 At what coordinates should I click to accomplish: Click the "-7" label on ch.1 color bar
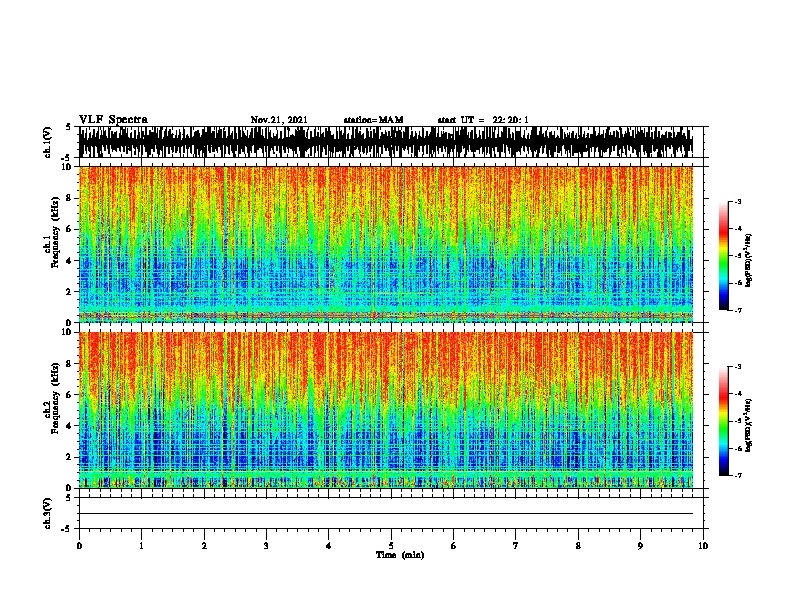[738, 310]
